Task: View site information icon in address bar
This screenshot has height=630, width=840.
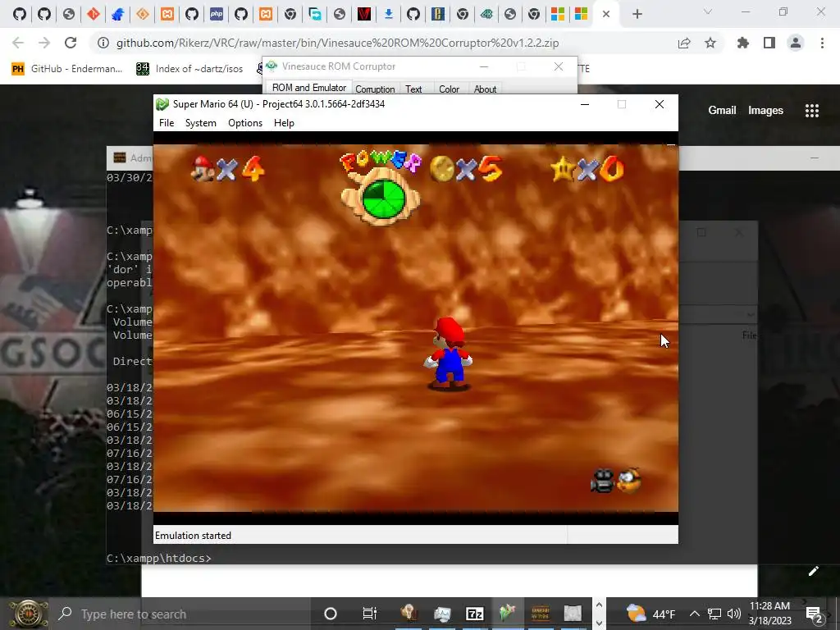Action: (103, 43)
